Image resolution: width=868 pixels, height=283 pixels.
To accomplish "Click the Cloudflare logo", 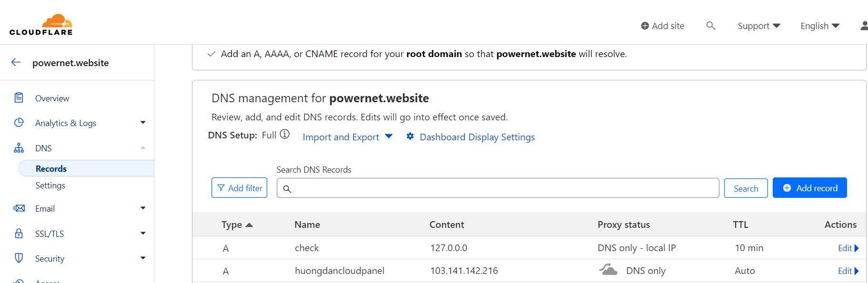I will (41, 25).
